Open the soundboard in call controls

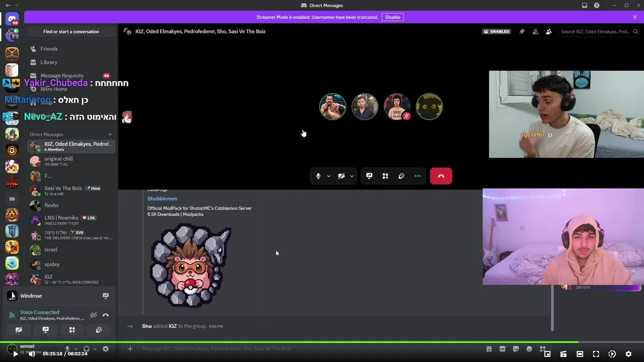pos(401,176)
